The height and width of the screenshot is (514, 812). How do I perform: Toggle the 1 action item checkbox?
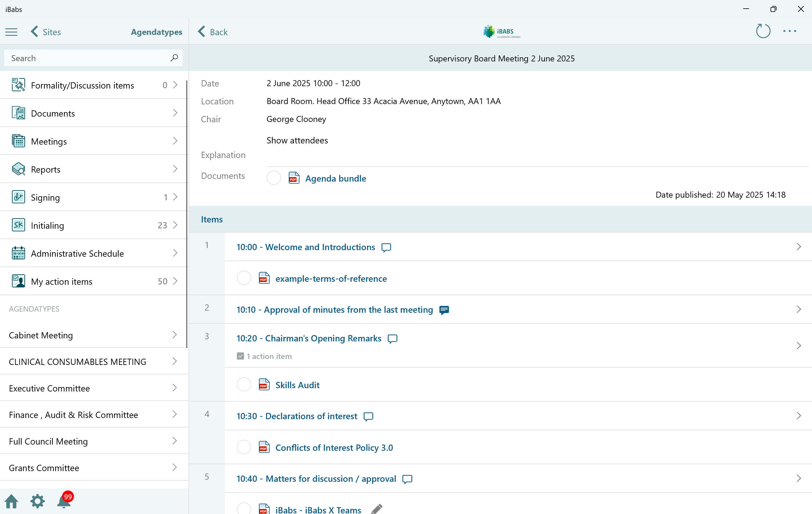click(240, 356)
